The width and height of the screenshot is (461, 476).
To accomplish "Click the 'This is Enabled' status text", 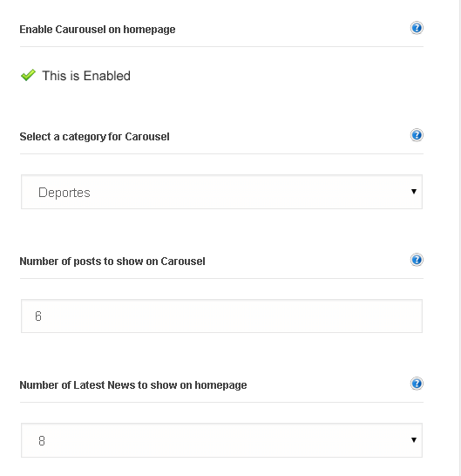I will pos(86,76).
